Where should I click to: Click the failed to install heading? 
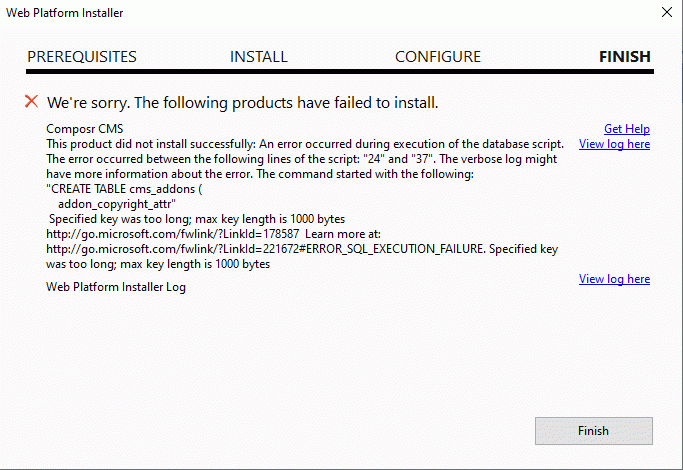[243, 103]
